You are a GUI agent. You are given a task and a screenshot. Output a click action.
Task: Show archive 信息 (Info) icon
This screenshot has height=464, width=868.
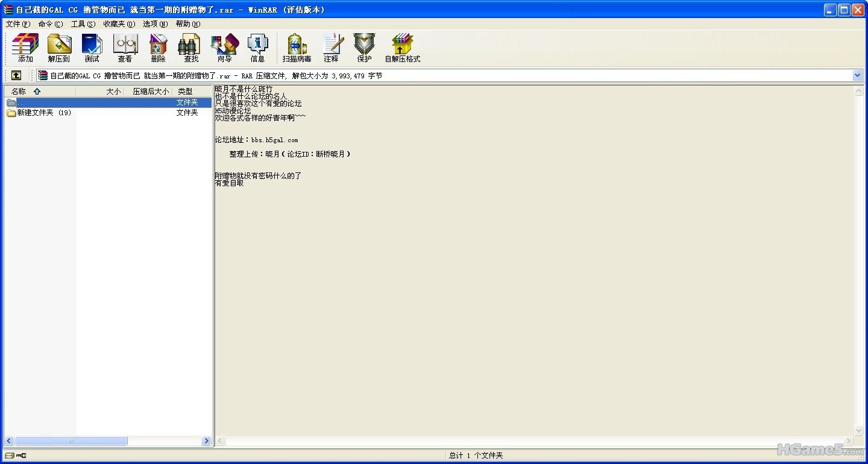click(257, 48)
